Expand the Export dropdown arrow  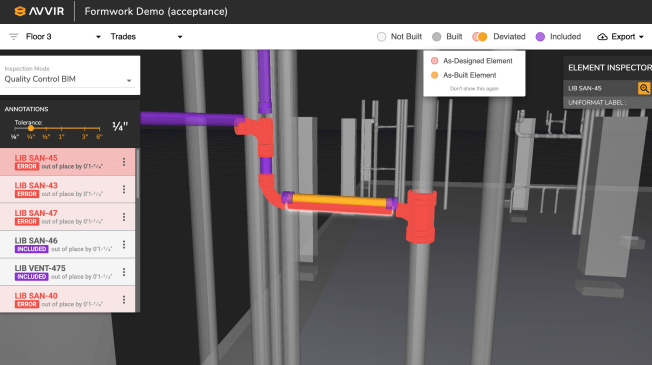pos(641,37)
